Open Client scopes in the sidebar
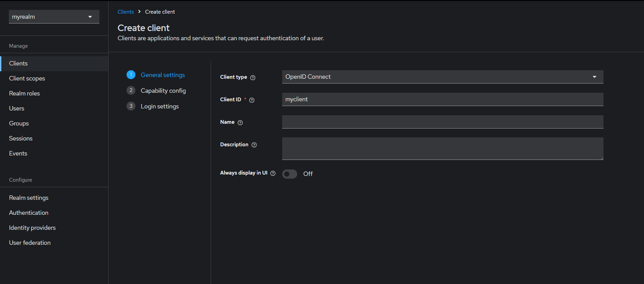Viewport: 644px width, 284px height. tap(54, 78)
